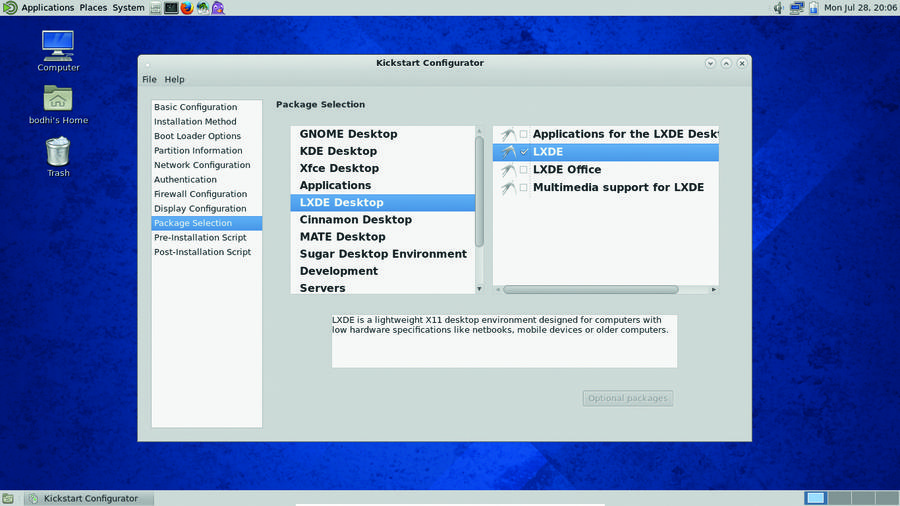The height and width of the screenshot is (506, 900).
Task: Open the System menu in top panel
Action: point(129,8)
